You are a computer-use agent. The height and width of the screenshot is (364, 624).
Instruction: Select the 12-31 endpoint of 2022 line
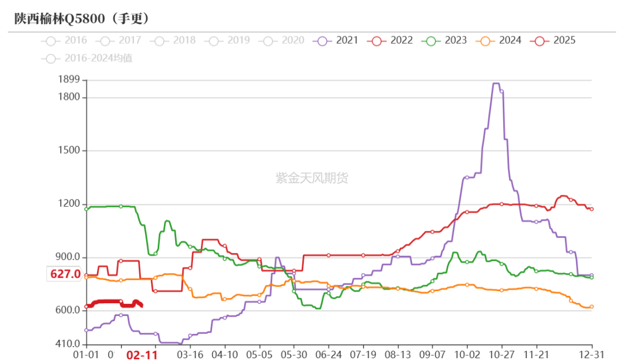click(x=592, y=209)
